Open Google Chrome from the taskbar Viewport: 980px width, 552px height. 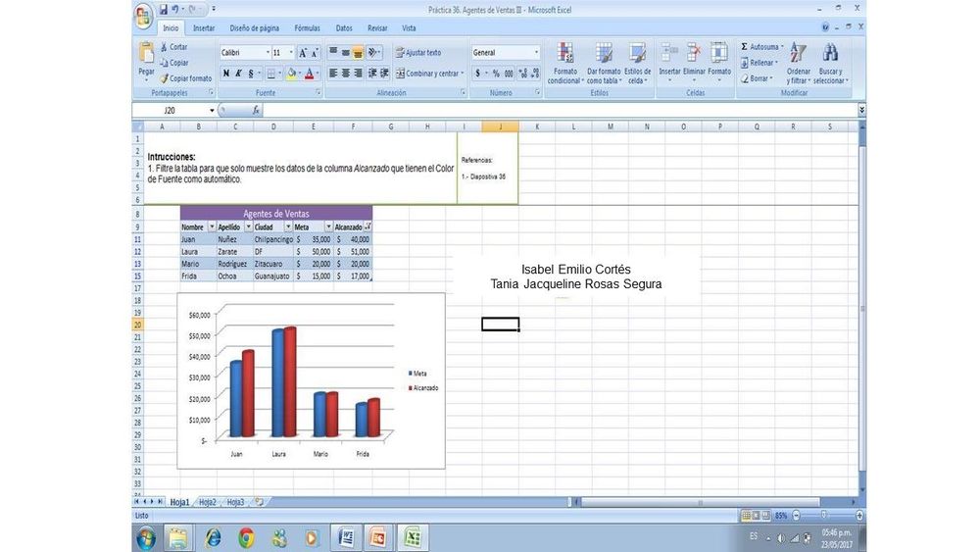click(246, 537)
